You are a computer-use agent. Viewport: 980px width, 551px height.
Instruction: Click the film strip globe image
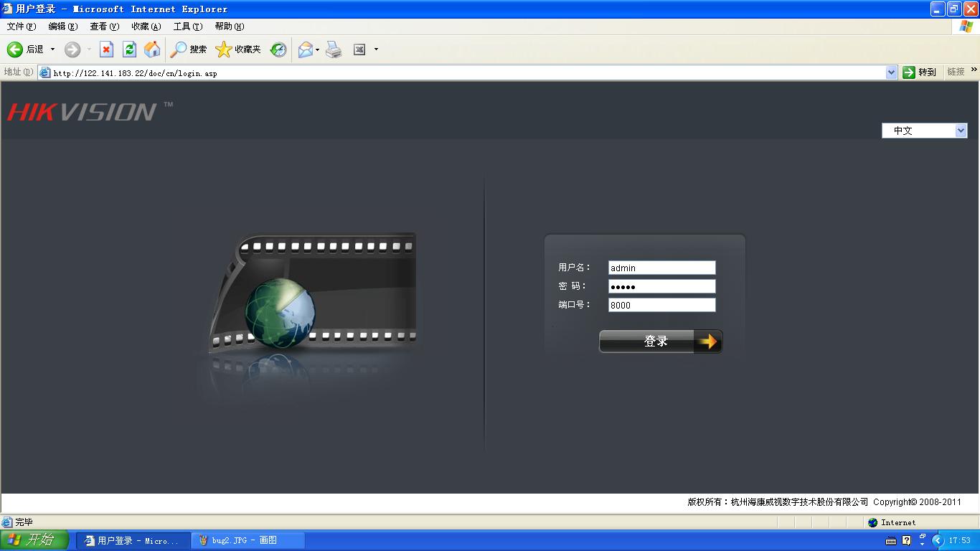point(312,294)
